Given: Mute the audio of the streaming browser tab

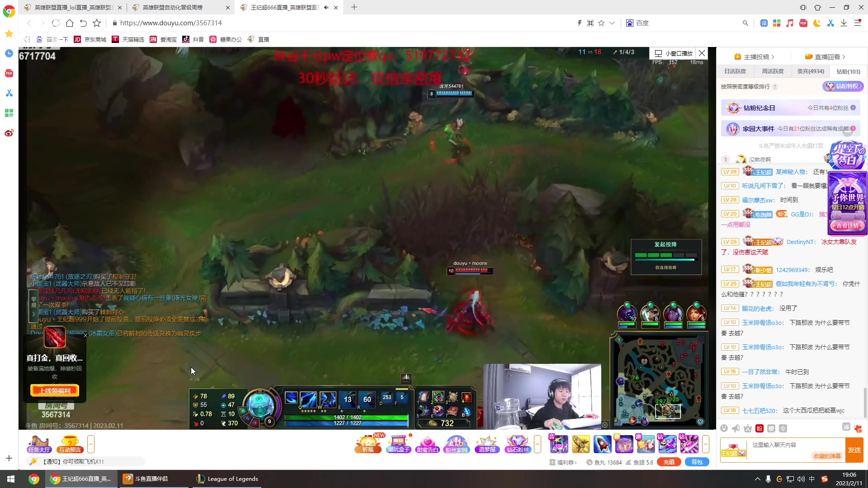Looking at the screenshot, I should pos(326,7).
